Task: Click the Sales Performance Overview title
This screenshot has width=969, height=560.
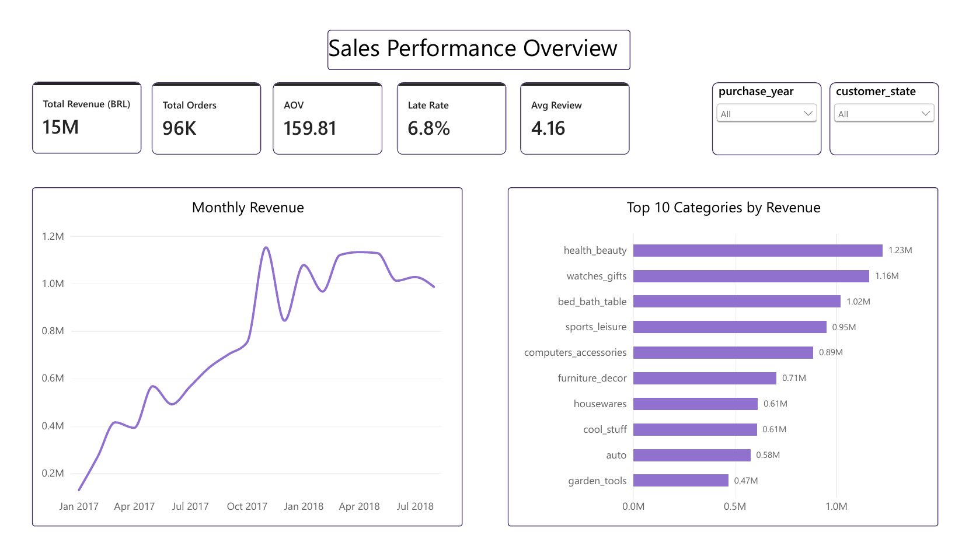Action: 473,48
